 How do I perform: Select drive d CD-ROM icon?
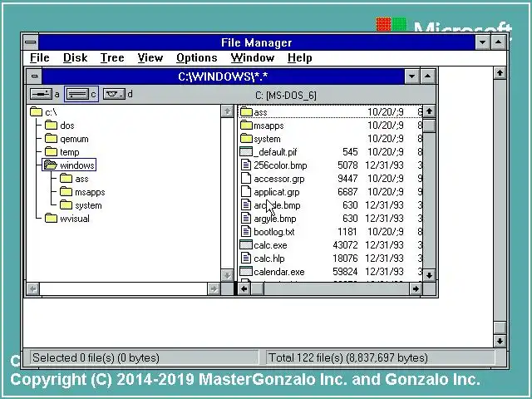point(114,94)
